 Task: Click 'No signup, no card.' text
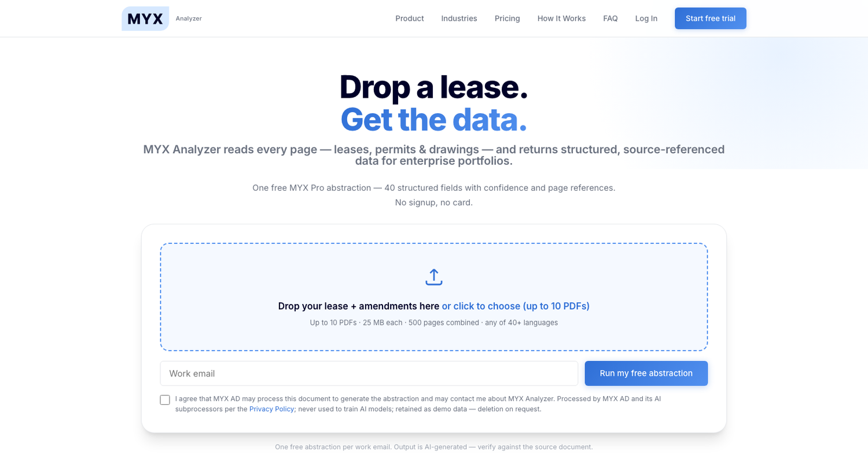click(x=434, y=202)
